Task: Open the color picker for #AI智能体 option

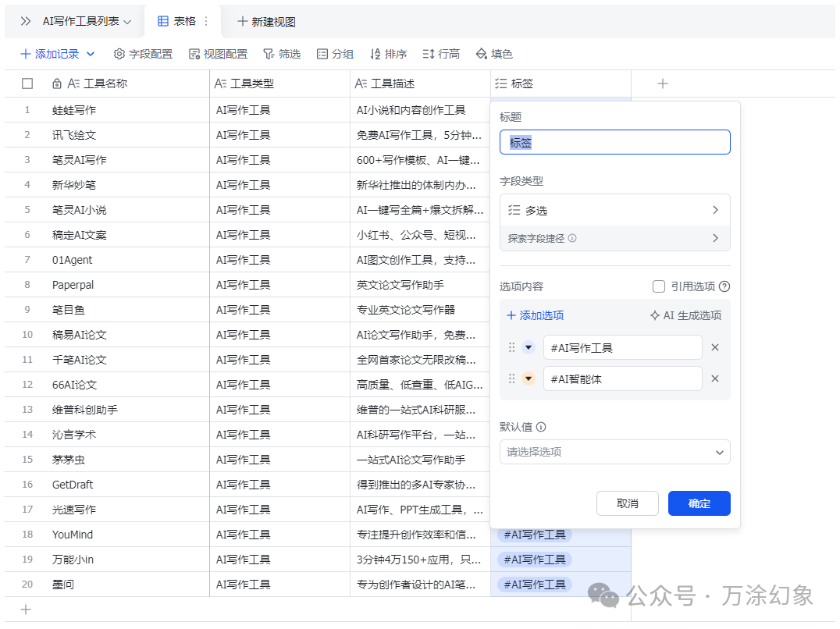Action: click(x=528, y=378)
